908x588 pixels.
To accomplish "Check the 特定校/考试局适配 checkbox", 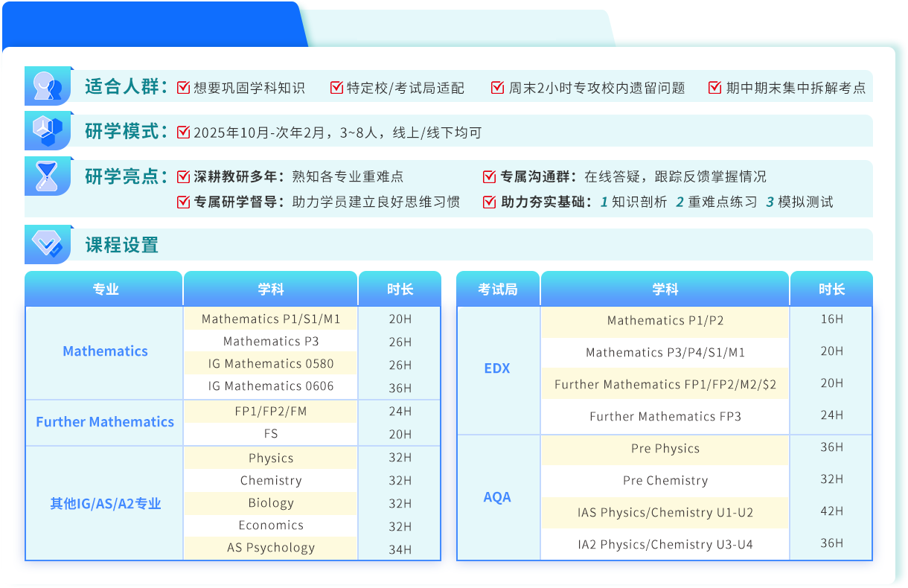I will click(x=336, y=88).
